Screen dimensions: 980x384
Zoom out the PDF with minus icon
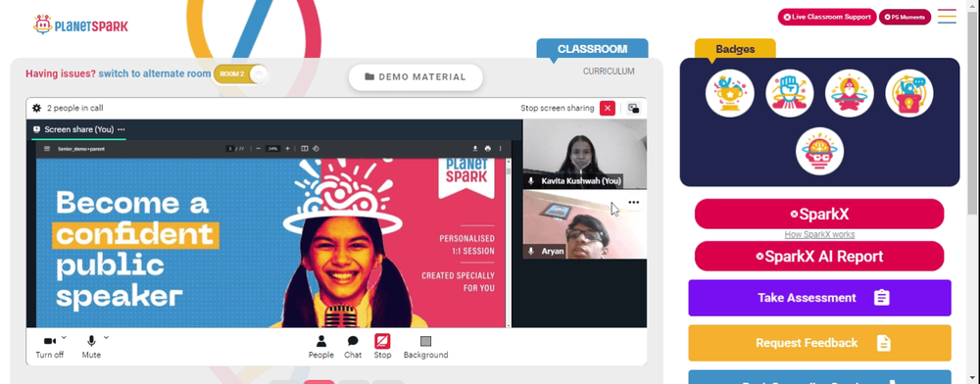point(258,149)
